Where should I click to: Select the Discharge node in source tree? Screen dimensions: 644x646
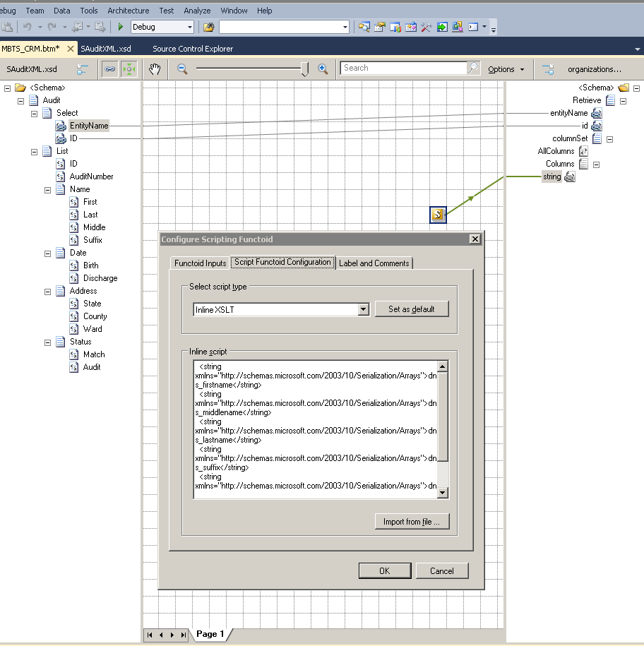click(100, 278)
